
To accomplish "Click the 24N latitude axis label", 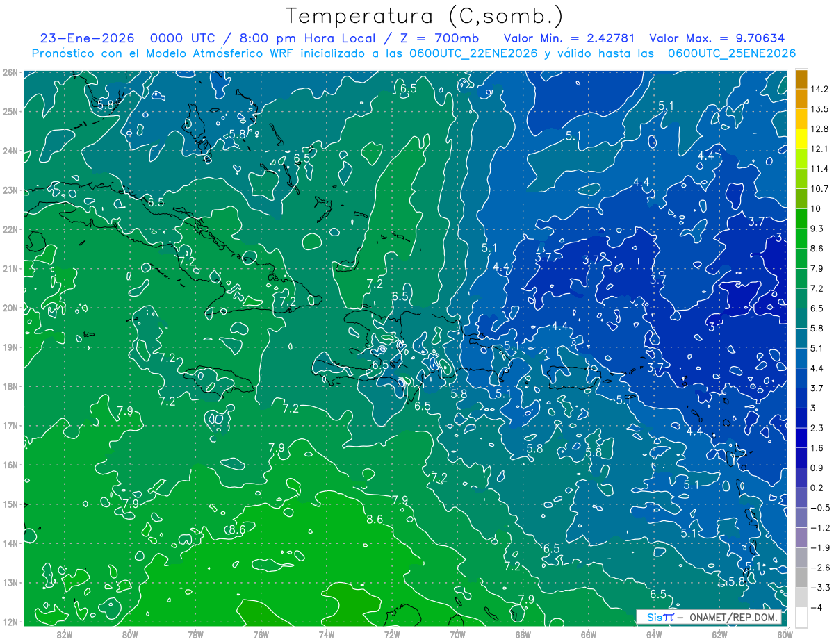I will tap(10, 151).
